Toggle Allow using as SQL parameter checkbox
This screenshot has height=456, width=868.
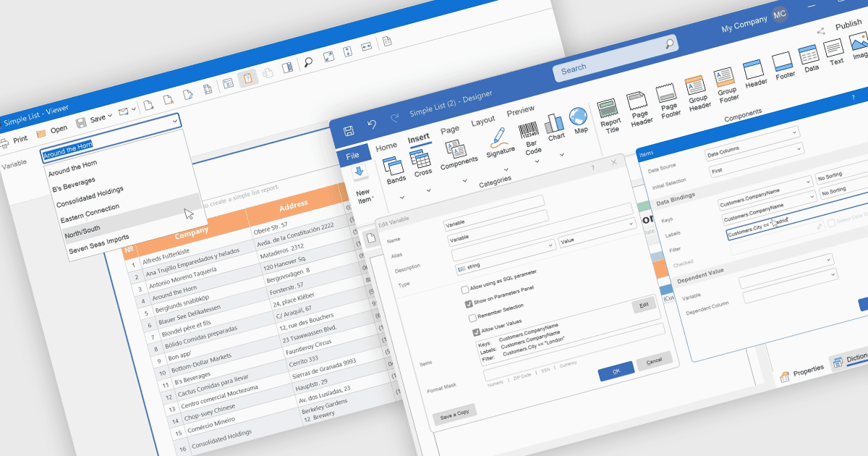[x=465, y=290]
